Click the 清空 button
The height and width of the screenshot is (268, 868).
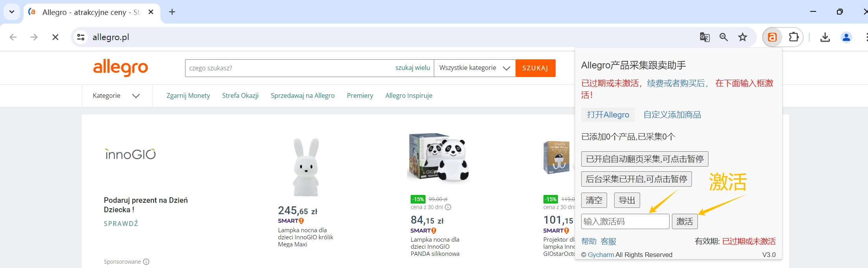594,200
